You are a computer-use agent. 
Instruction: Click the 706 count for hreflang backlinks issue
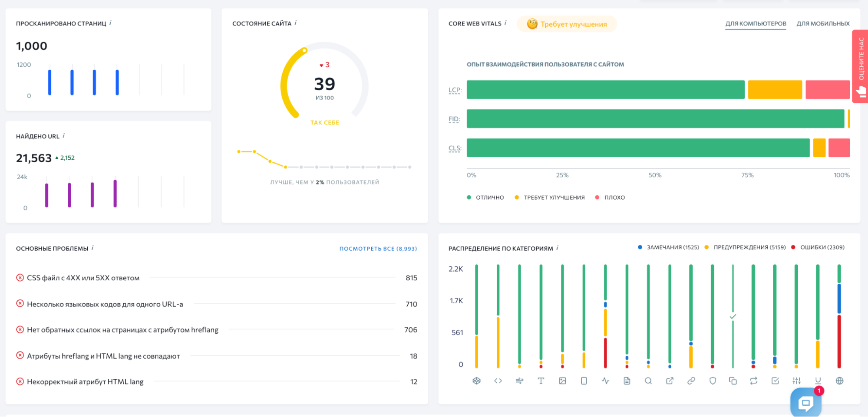click(411, 330)
